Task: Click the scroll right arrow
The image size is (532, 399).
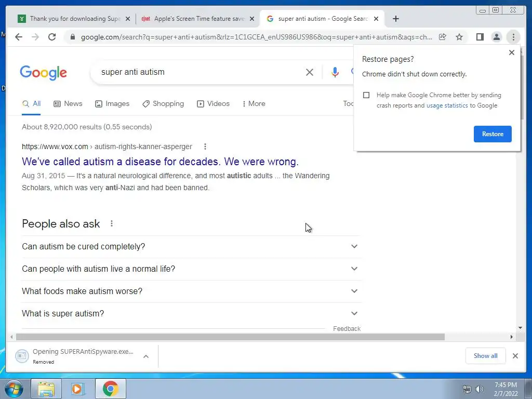Action: click(x=512, y=337)
